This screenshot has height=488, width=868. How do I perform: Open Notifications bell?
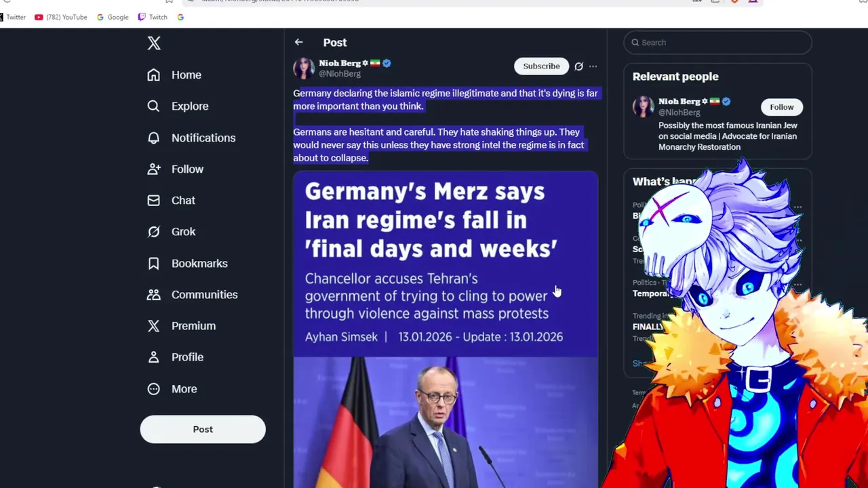click(153, 138)
